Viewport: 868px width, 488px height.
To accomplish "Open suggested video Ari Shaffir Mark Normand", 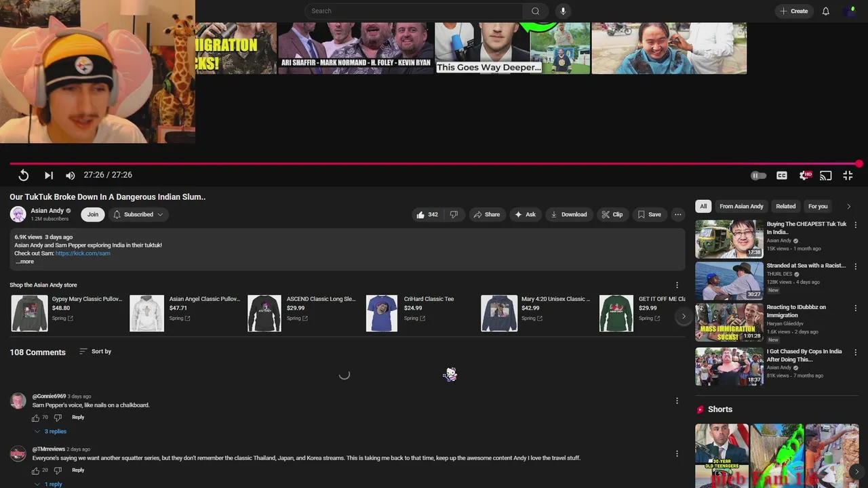I will (x=355, y=47).
